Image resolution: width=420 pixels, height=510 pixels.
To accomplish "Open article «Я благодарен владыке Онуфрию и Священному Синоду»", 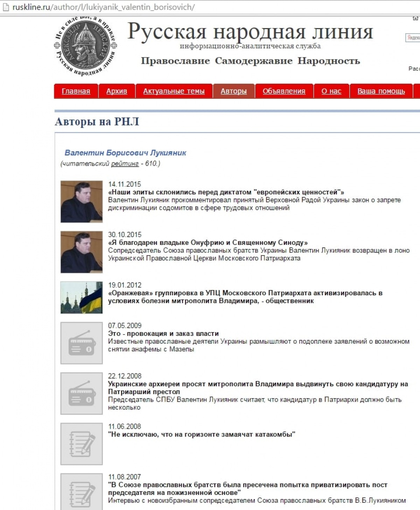I will (208, 242).
